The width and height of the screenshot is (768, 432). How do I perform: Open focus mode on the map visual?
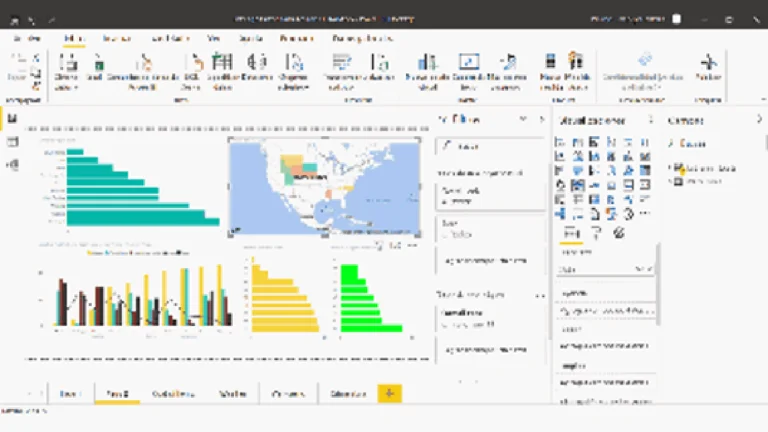pyautogui.click(x=395, y=245)
